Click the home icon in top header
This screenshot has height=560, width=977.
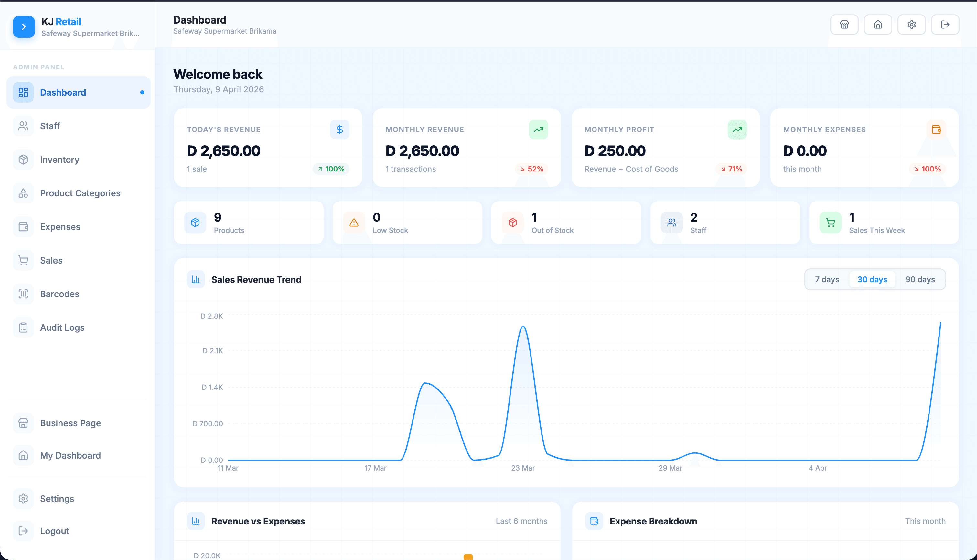[x=878, y=25]
